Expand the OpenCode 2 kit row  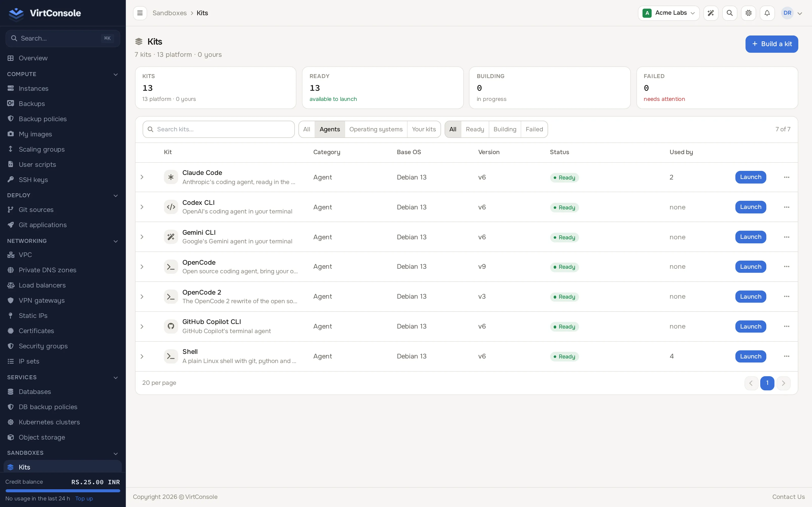coord(142,296)
